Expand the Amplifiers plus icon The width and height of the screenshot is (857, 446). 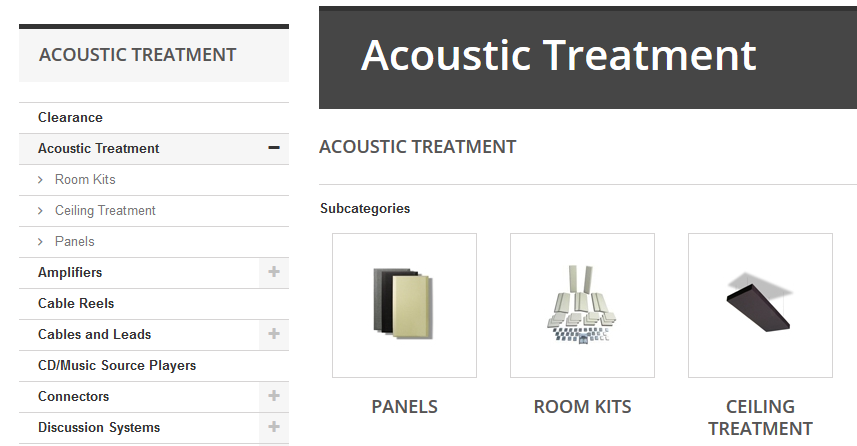(x=274, y=272)
